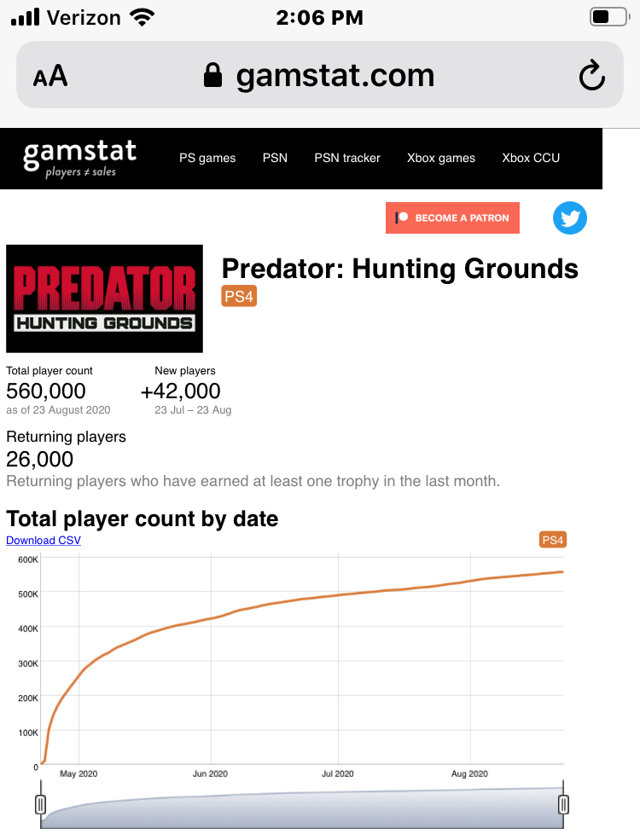
Task: Go to PSN tracker page
Action: pyautogui.click(x=347, y=158)
